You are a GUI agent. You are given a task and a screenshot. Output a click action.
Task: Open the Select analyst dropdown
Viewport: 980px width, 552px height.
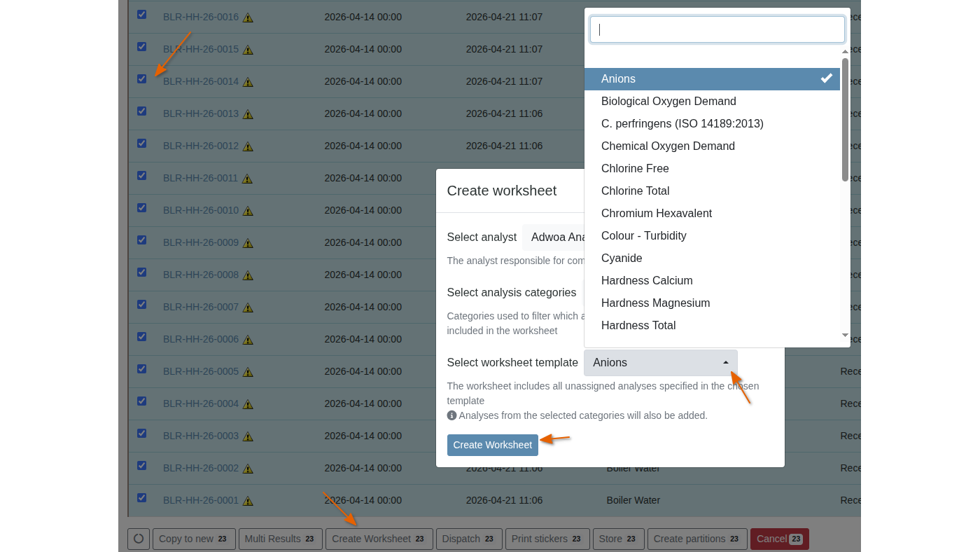pos(553,237)
